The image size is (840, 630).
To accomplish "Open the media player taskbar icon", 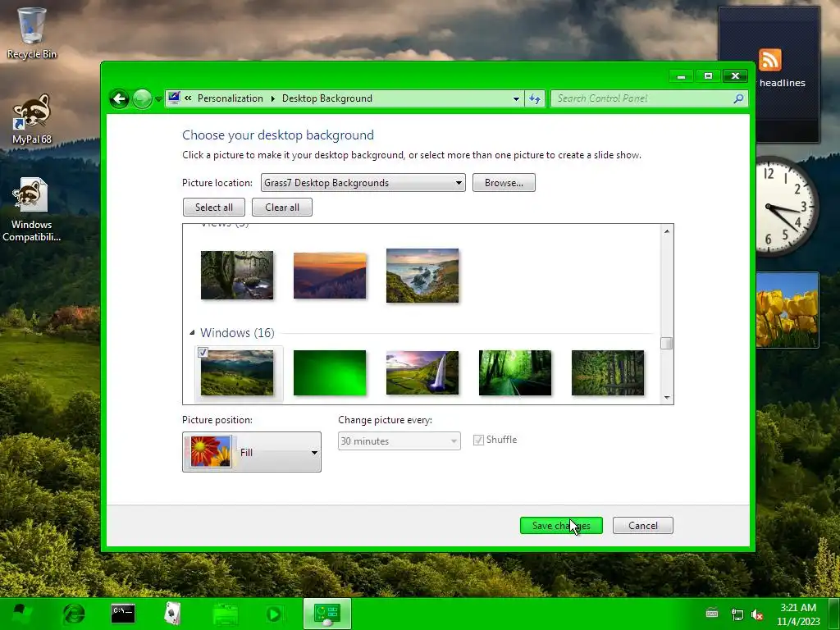I will coord(274,614).
